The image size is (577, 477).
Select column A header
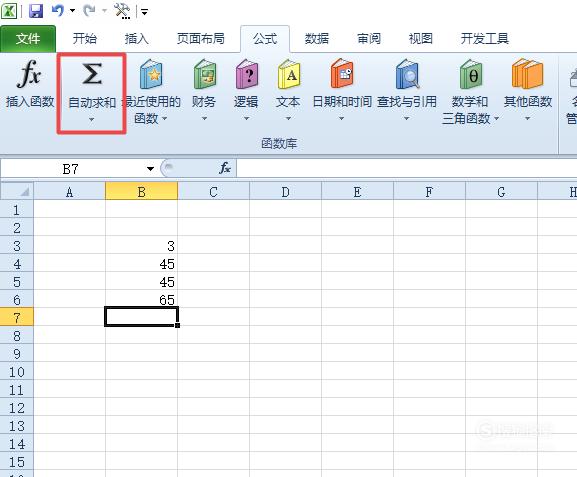pos(70,191)
